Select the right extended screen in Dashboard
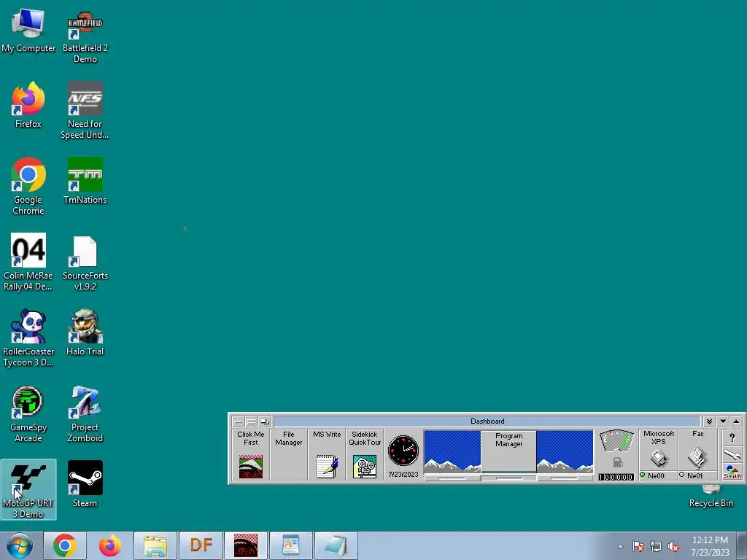747x560 pixels. [565, 451]
